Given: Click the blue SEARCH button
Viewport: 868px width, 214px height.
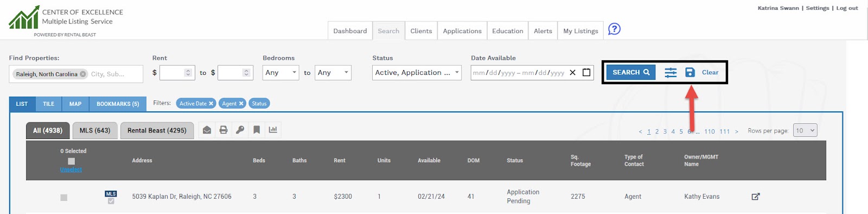Looking at the screenshot, I should (x=631, y=72).
